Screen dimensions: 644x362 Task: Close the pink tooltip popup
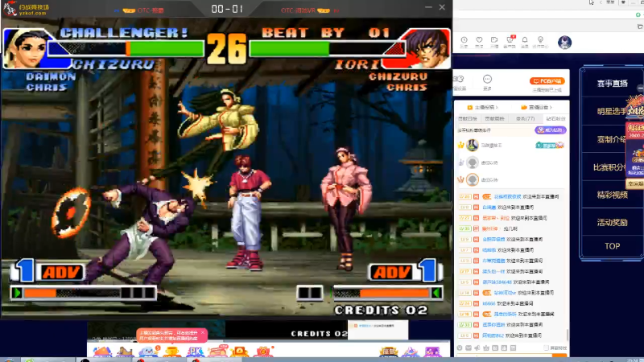[x=203, y=332]
